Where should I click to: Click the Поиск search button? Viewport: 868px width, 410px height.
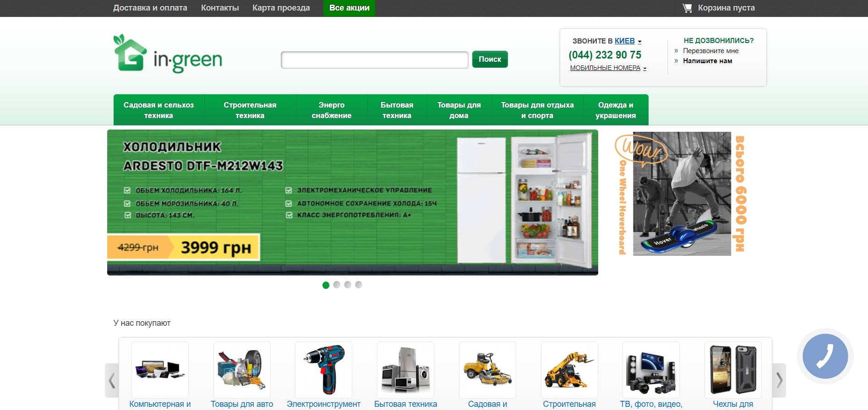coord(490,59)
